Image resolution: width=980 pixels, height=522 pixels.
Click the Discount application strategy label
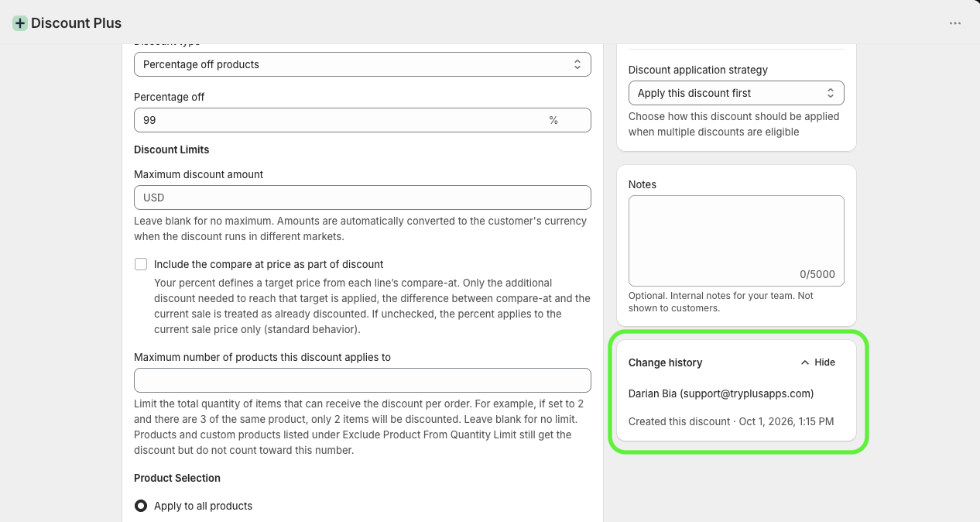(x=698, y=70)
